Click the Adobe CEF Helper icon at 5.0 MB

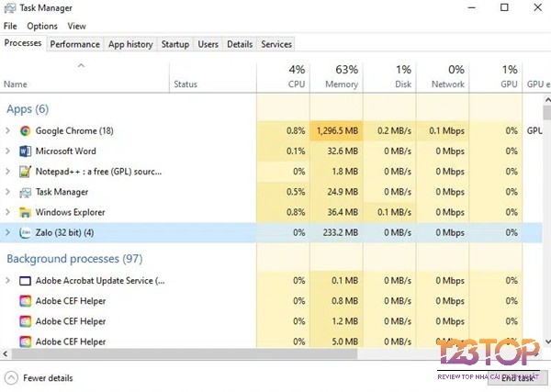point(25,342)
